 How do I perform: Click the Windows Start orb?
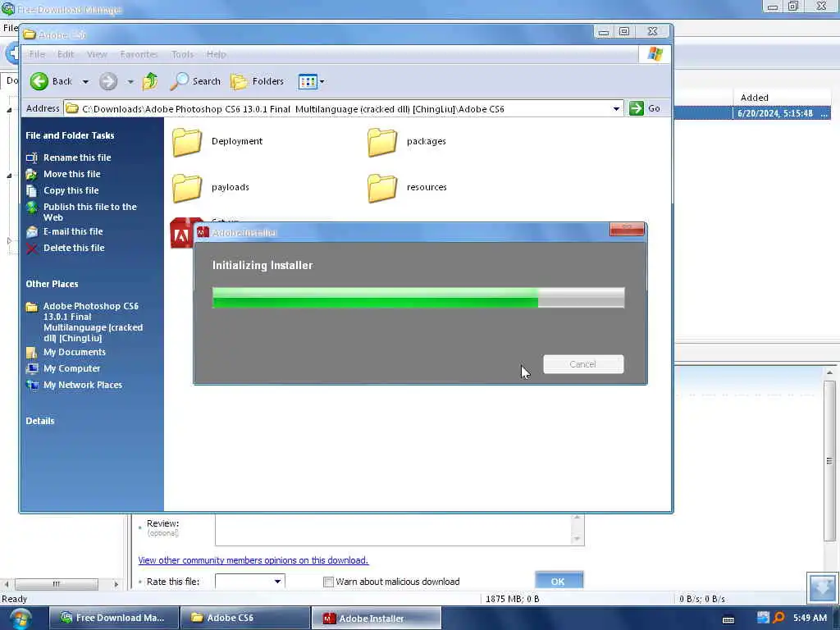(x=20, y=619)
